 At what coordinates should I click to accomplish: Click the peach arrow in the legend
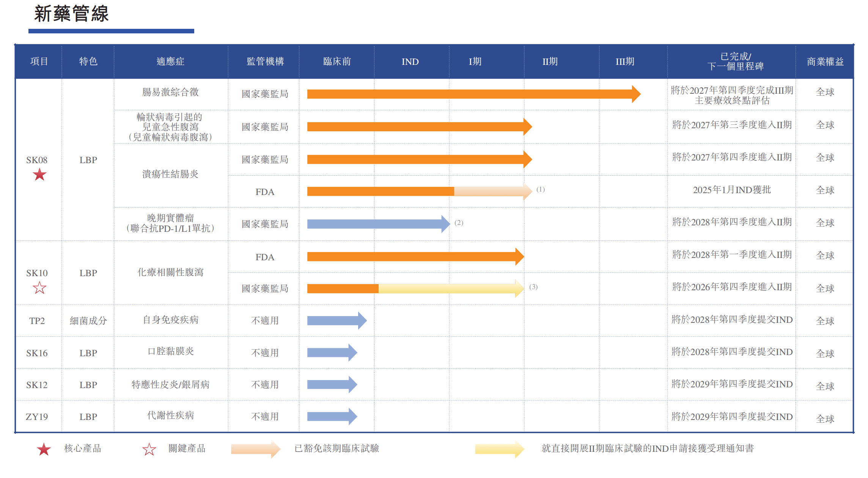click(256, 449)
